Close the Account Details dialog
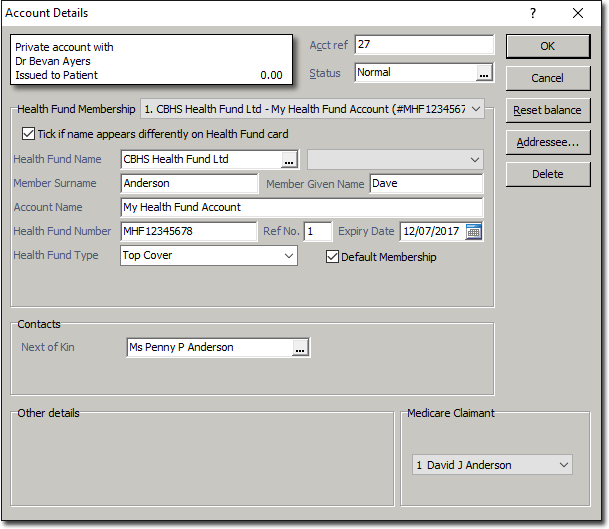Viewport: 609px width, 529px height. 578,13
